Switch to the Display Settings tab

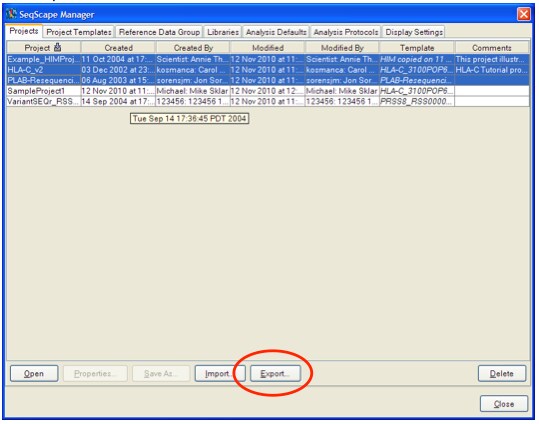pos(414,32)
